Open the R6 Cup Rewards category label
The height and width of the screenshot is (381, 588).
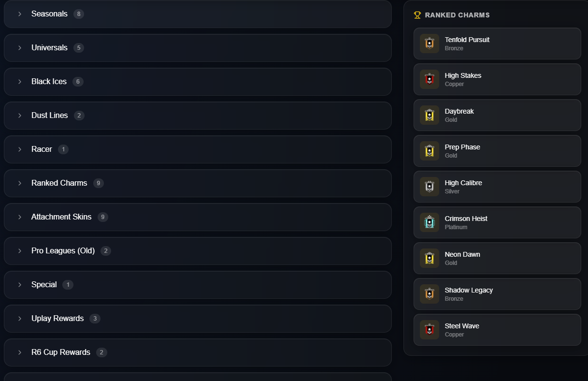(61, 352)
